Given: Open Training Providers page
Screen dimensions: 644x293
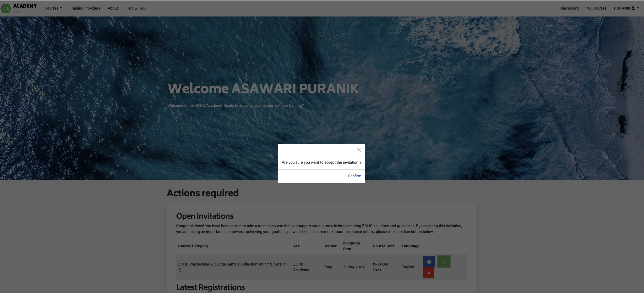Looking at the screenshot, I should pos(85,8).
